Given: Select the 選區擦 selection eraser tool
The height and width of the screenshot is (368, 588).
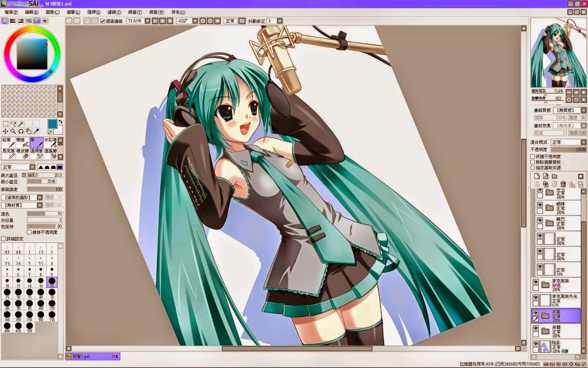Looking at the screenshot, I should coord(50,154).
